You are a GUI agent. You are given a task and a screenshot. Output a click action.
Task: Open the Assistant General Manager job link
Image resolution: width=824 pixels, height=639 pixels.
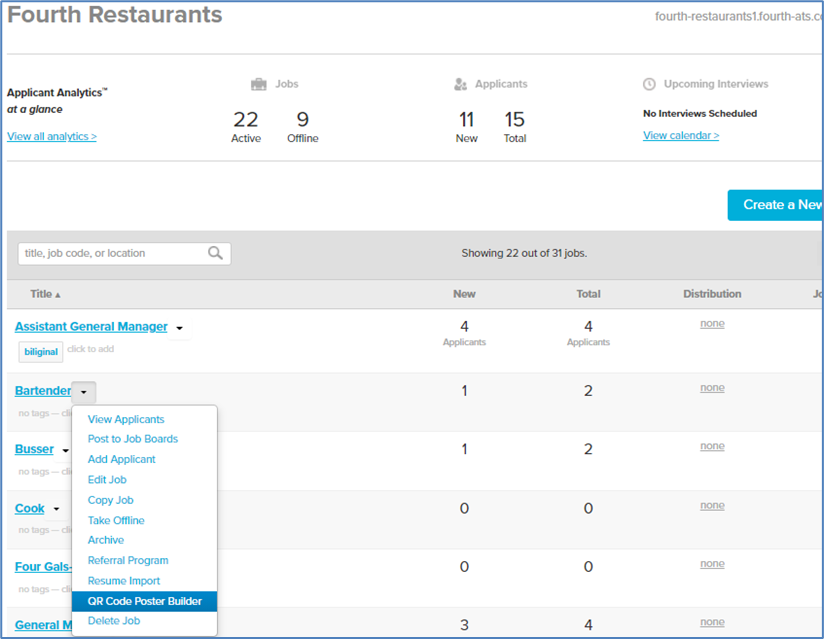coord(91,326)
